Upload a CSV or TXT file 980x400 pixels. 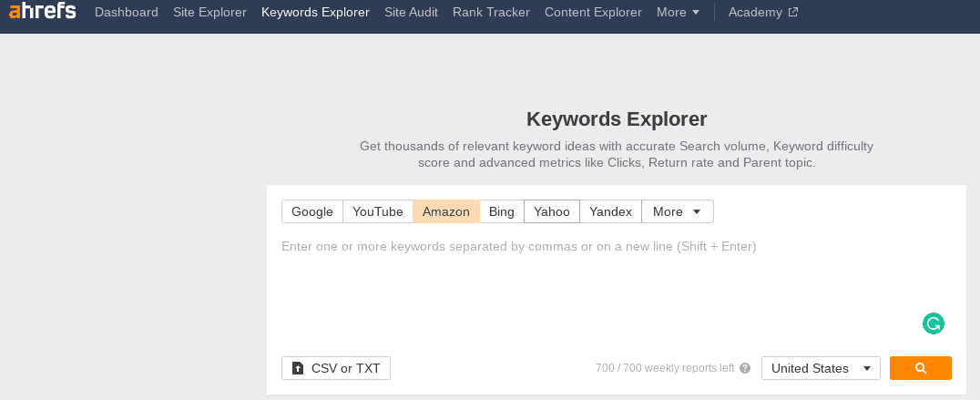pos(336,368)
